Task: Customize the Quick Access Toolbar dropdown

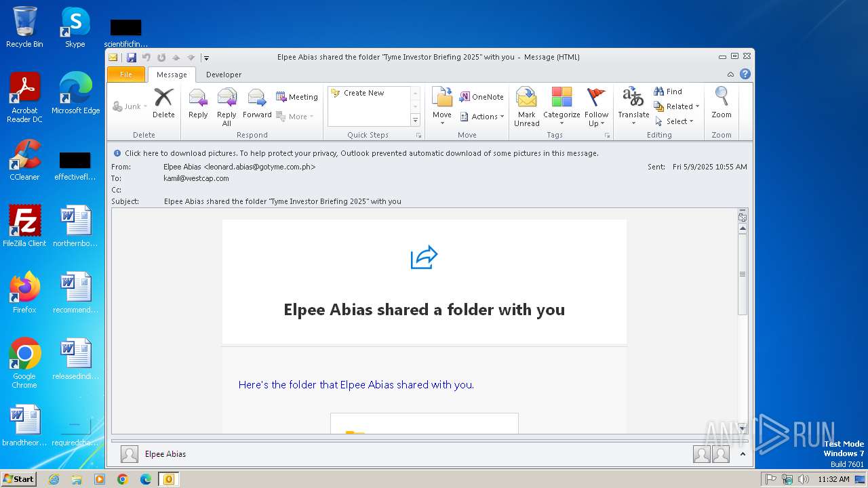Action: (x=206, y=58)
